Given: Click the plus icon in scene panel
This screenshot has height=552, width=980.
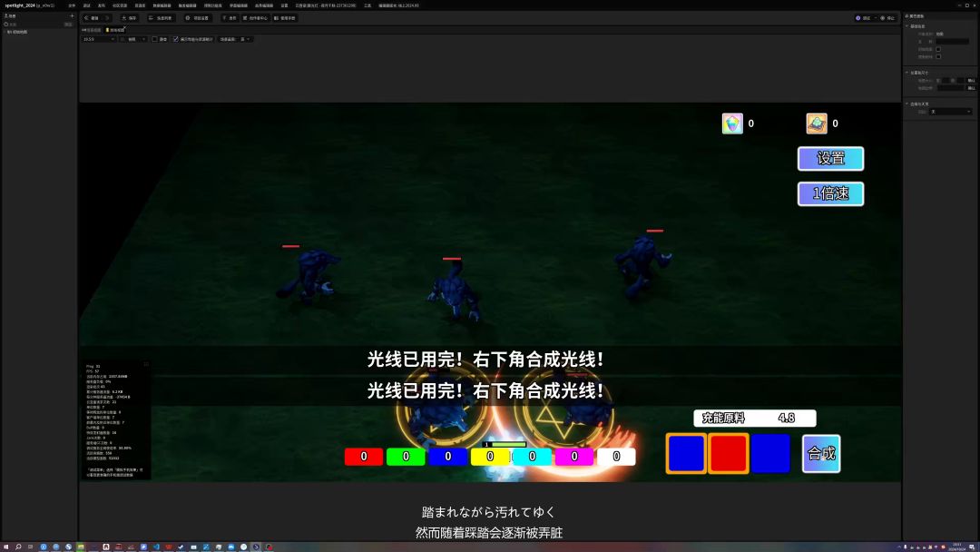Looking at the screenshot, I should coord(72,15).
